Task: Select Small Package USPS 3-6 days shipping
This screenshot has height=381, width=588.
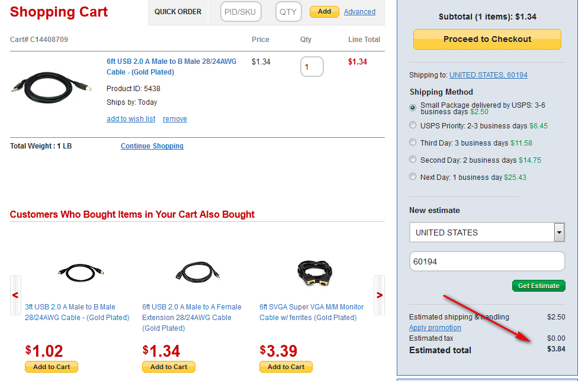Action: [413, 108]
